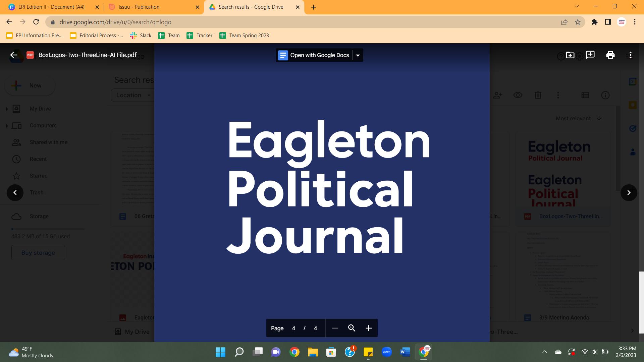The image size is (644, 362).
Task: Click the magnifier reset zoom icon
Action: (x=352, y=328)
